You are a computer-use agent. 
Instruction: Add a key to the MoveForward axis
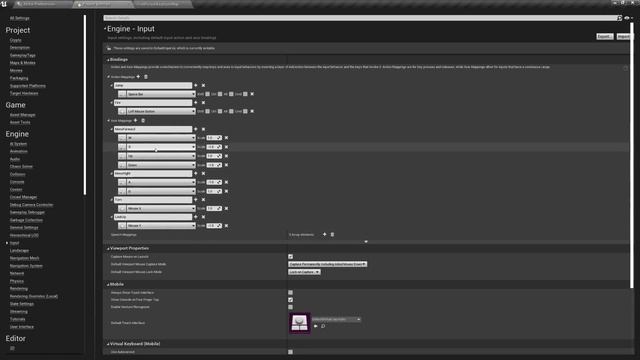tap(196, 129)
